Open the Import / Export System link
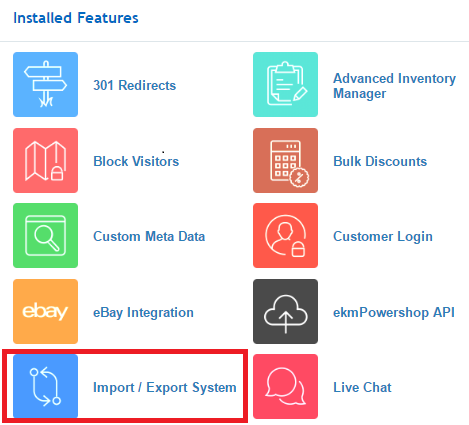 click(x=165, y=388)
